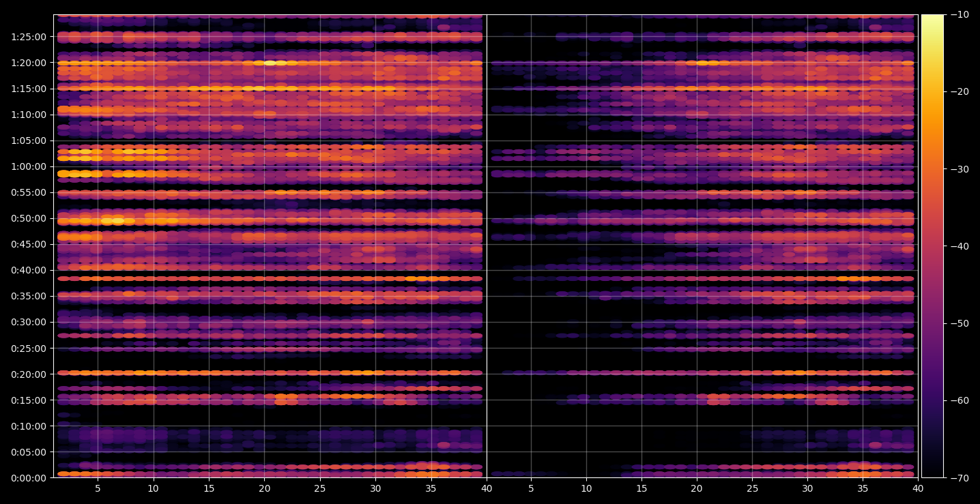Select the −60 colorbar tick label
The image size is (980, 504).
click(x=959, y=400)
